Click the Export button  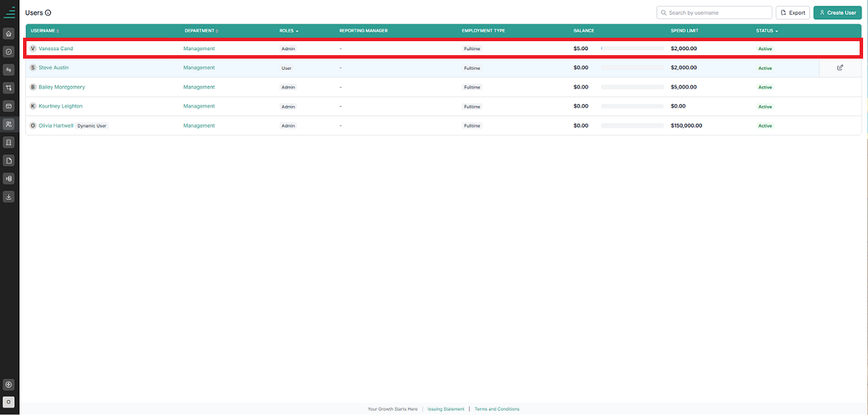[x=793, y=13]
